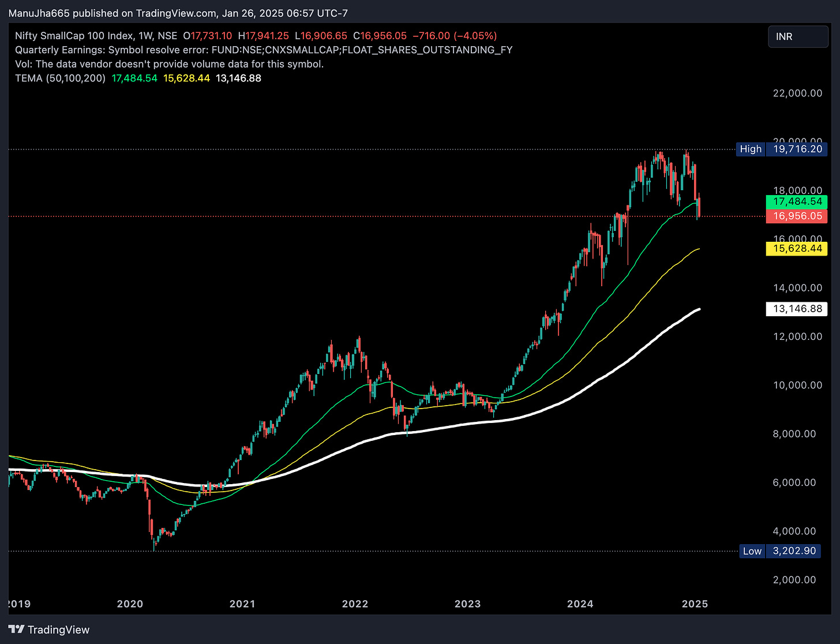Click the C16,956.05 close value
This screenshot has width=840, height=644.
(x=380, y=36)
